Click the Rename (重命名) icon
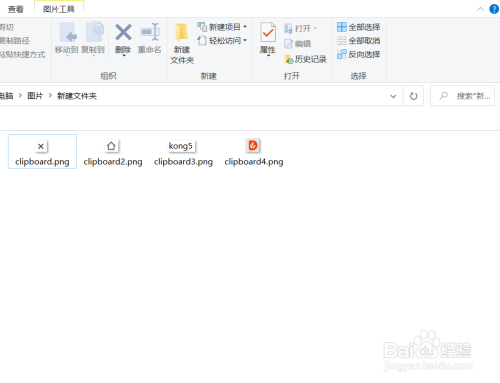Screen dimensions: 500x383 150,32
